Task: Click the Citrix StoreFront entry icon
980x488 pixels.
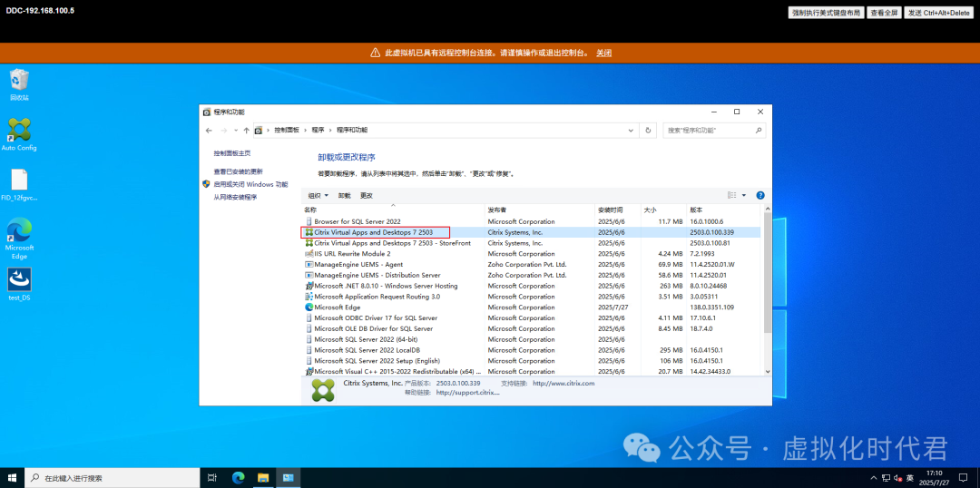Action: pyautogui.click(x=309, y=243)
